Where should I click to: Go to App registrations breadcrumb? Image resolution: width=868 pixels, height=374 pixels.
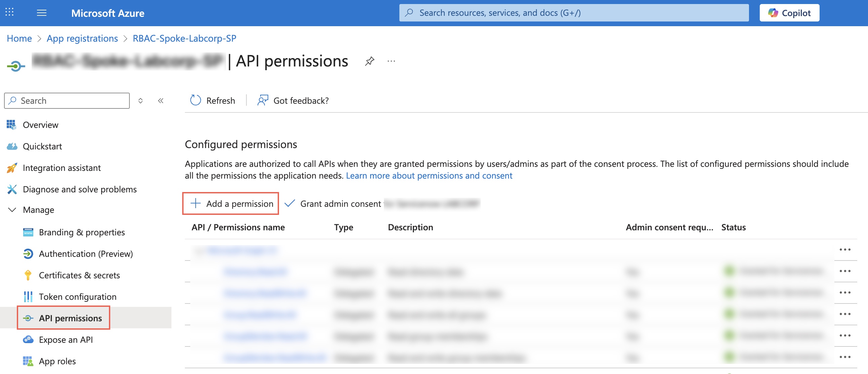82,38
